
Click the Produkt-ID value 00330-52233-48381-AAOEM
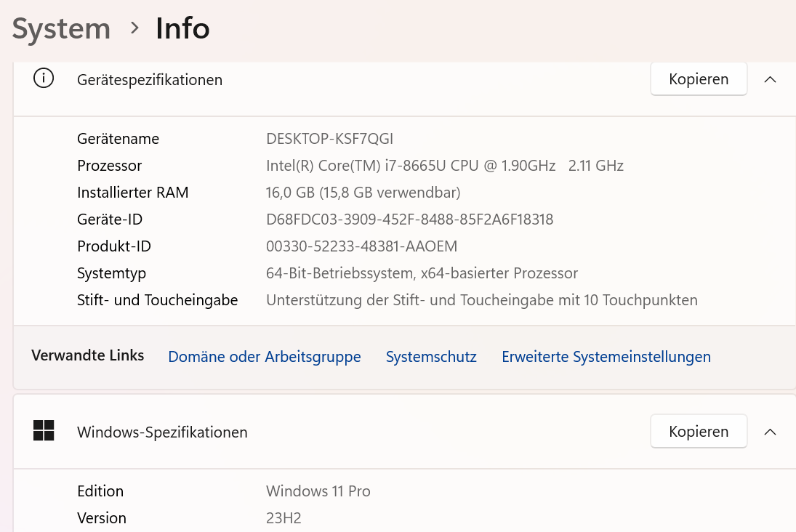tap(361, 246)
